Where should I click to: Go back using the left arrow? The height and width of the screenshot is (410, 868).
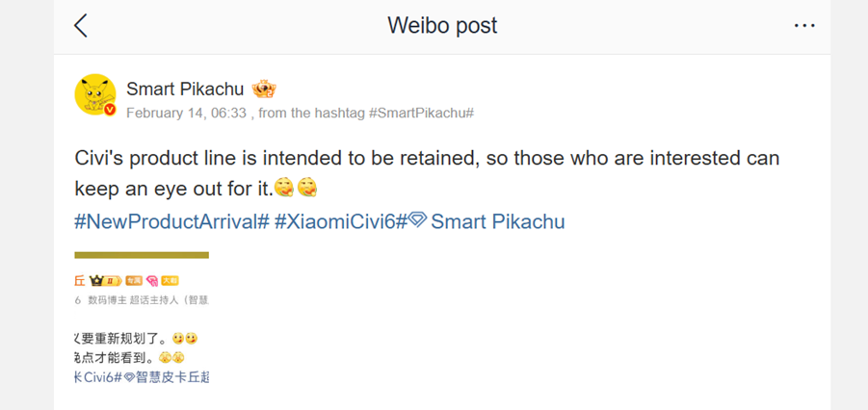pyautogui.click(x=81, y=26)
